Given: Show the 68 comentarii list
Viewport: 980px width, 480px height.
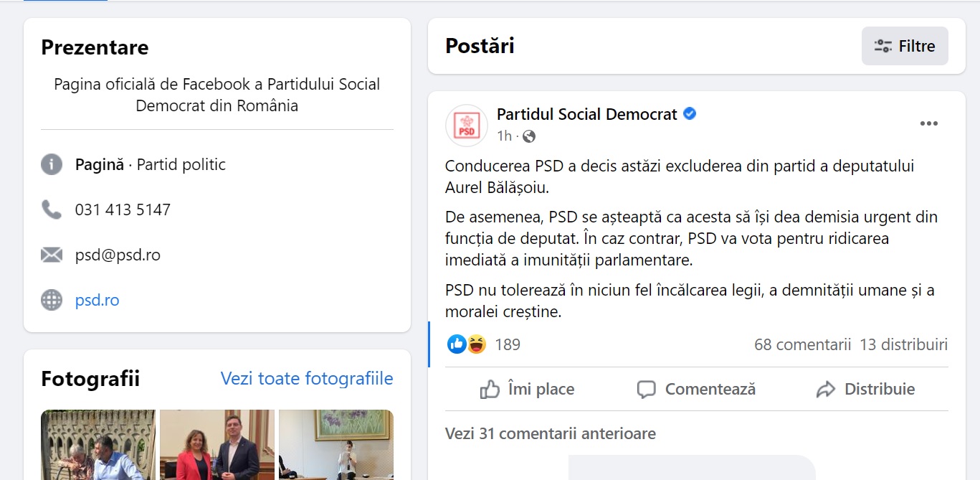Looking at the screenshot, I should (802, 344).
